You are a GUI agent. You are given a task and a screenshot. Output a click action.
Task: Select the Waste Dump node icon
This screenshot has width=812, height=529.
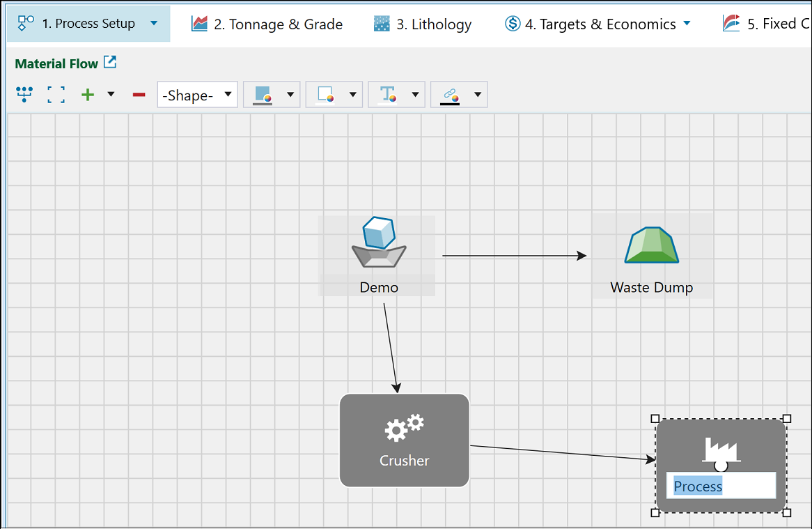(x=651, y=245)
